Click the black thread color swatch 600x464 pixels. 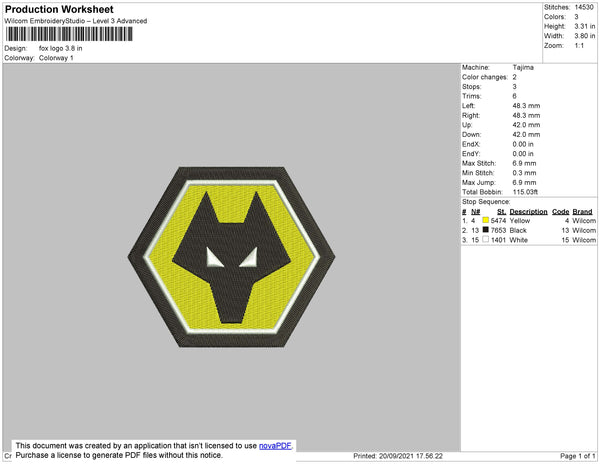pos(486,230)
